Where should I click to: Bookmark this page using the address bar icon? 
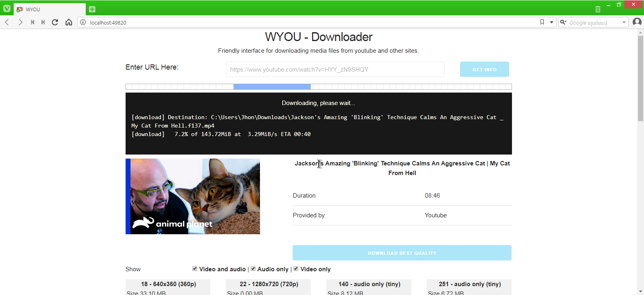[x=542, y=23]
